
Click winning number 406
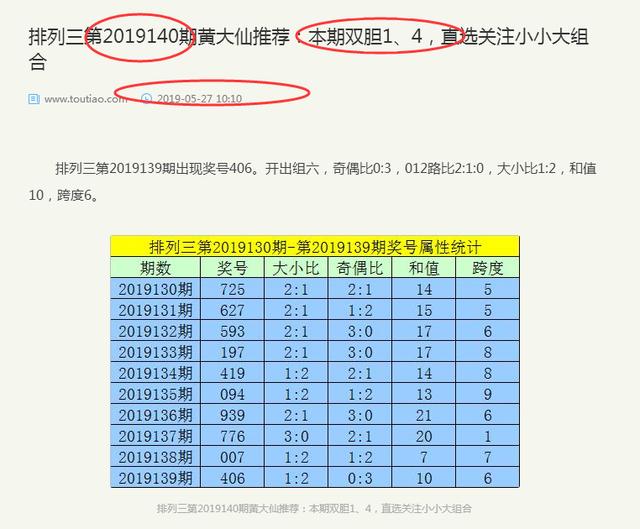click(x=232, y=478)
